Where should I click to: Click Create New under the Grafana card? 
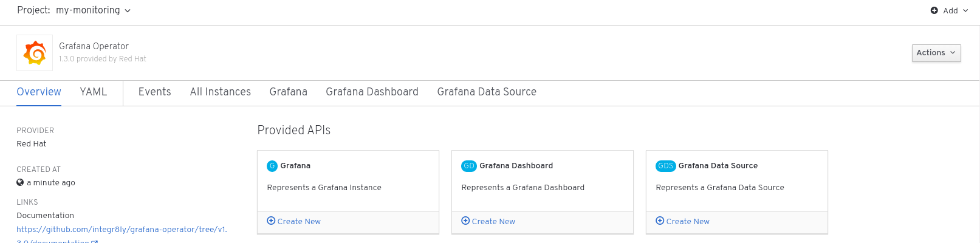tap(294, 221)
